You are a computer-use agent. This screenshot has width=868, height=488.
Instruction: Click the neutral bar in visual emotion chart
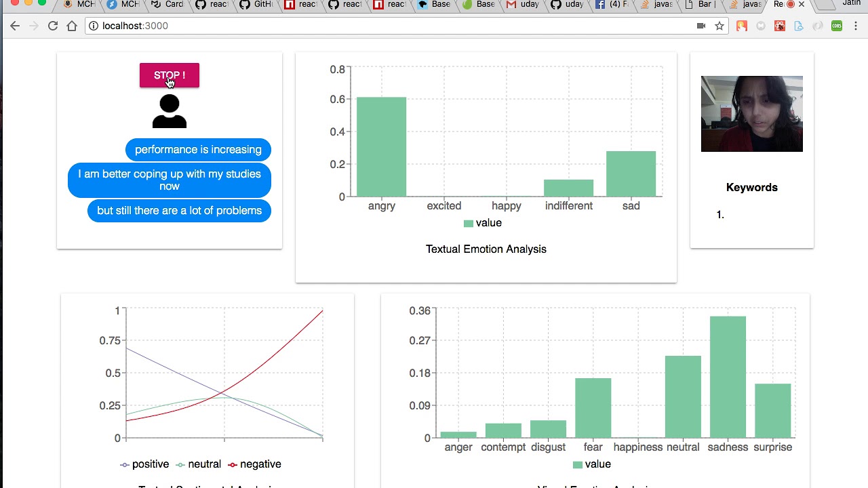pyautogui.click(x=683, y=397)
